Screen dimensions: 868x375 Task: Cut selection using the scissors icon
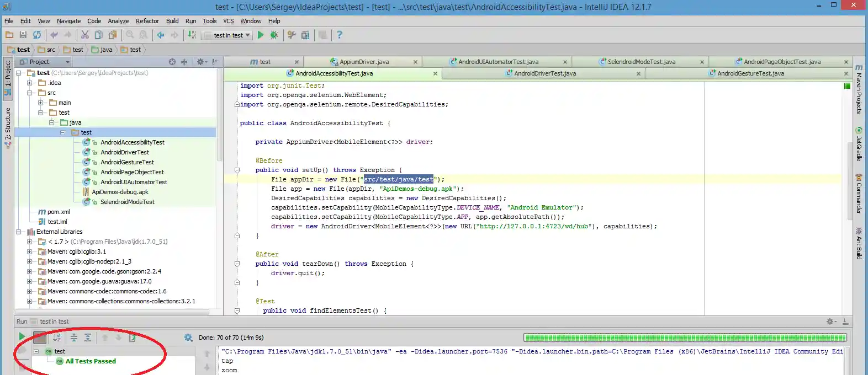pyautogui.click(x=85, y=35)
